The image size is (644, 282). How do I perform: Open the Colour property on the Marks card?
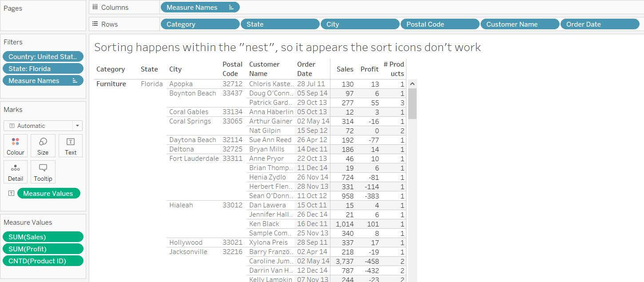coord(15,146)
